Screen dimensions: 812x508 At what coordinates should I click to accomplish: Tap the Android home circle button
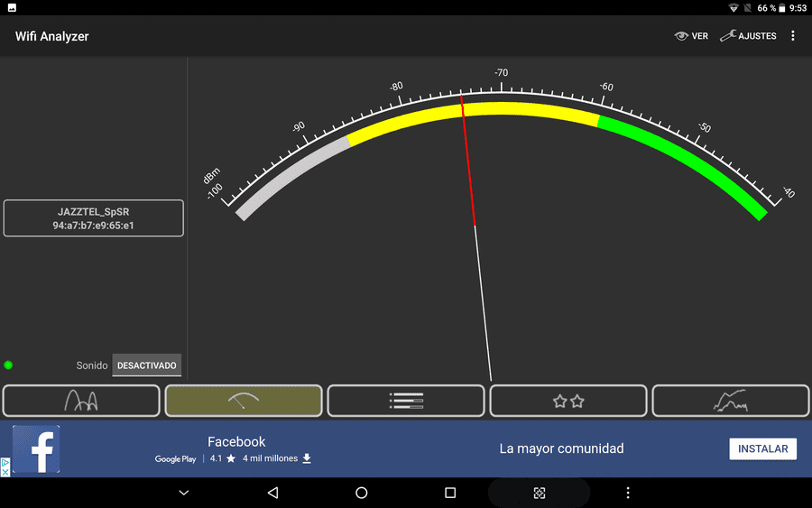(x=362, y=493)
